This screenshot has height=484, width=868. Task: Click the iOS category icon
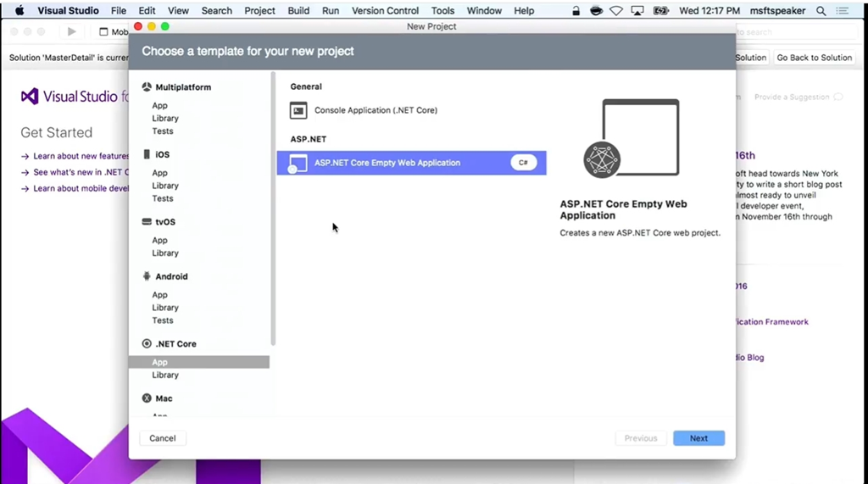[x=147, y=154]
